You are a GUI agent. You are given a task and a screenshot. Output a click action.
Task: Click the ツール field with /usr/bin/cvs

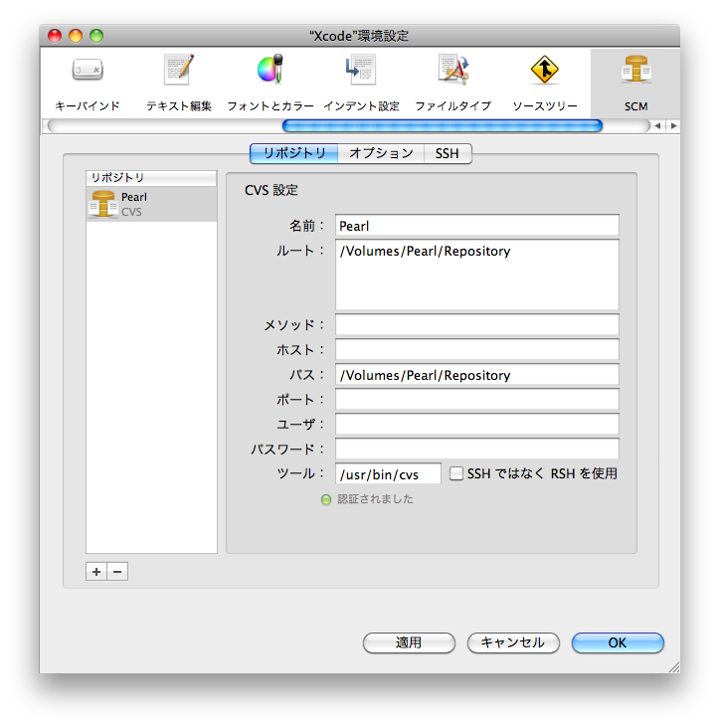tap(388, 474)
